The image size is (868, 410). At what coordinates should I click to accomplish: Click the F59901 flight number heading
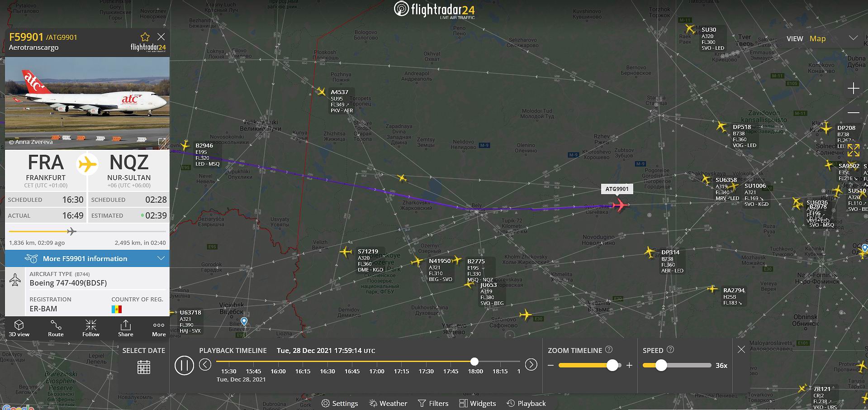pos(26,37)
